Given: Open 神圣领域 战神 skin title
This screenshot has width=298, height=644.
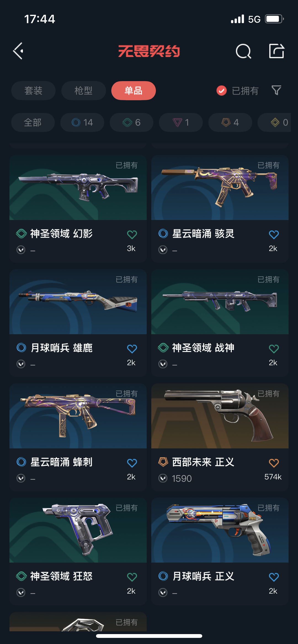Looking at the screenshot, I should click(x=203, y=348).
